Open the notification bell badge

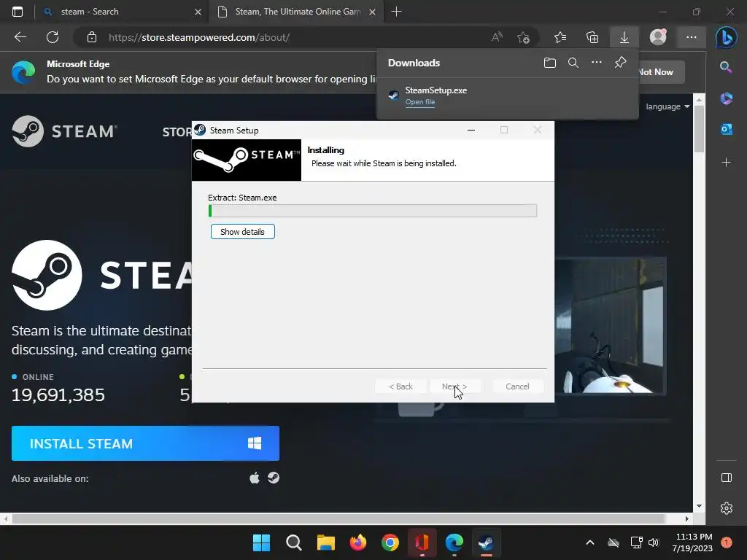coord(726,542)
